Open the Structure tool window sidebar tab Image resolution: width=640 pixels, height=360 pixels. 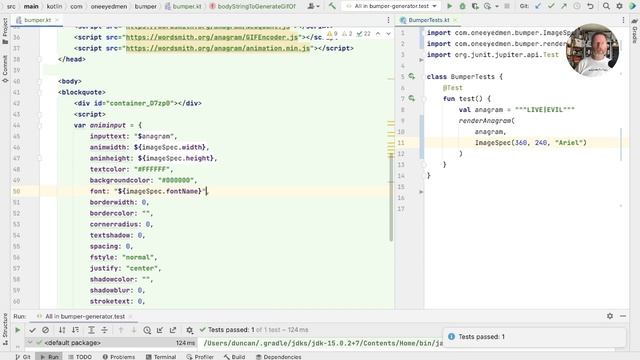[x=5, y=329]
